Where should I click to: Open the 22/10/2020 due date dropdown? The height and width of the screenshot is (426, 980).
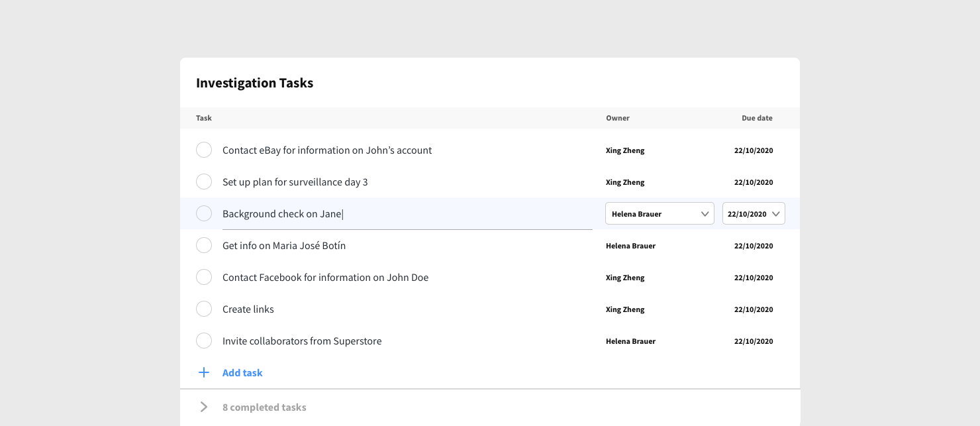tap(754, 213)
